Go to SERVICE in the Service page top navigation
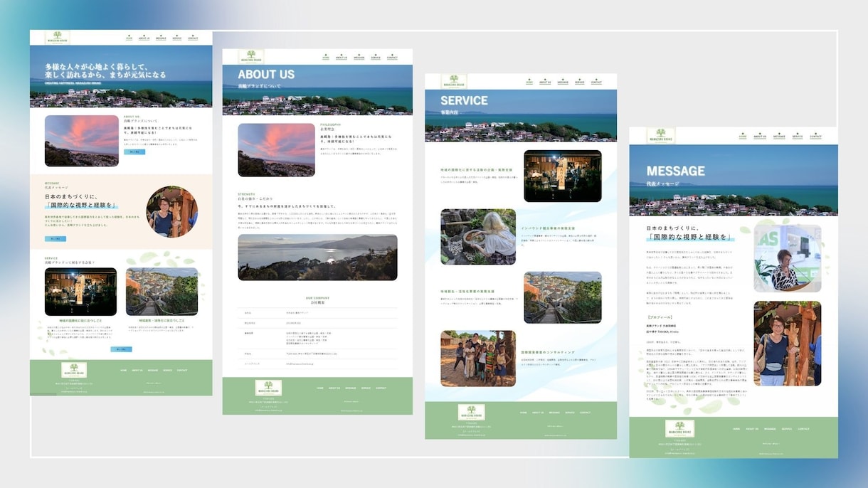This screenshot has height=488, width=868. (580, 82)
